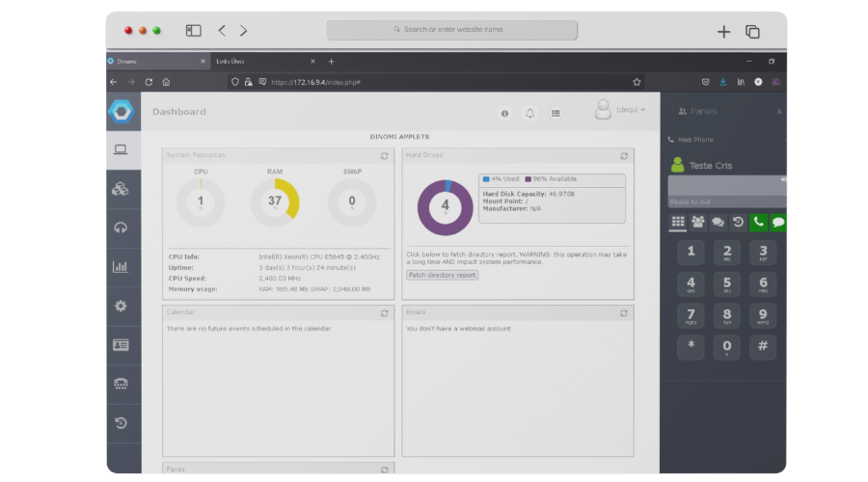Viewport: 868px width, 482px height.
Task: Reload the page in Firefox
Action: tap(149, 82)
